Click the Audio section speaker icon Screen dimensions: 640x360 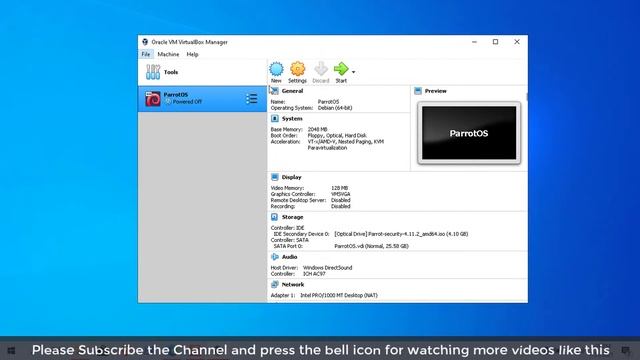[275, 257]
